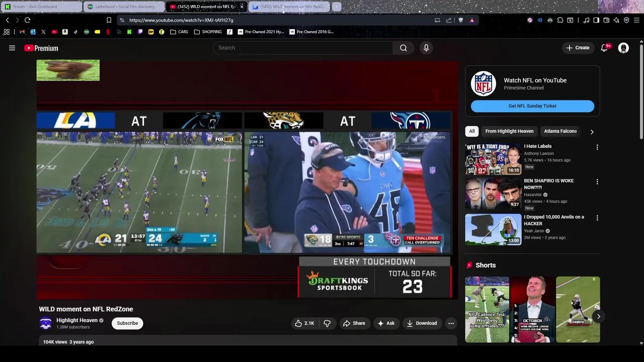Dislike the video with thumbs down

click(x=327, y=323)
